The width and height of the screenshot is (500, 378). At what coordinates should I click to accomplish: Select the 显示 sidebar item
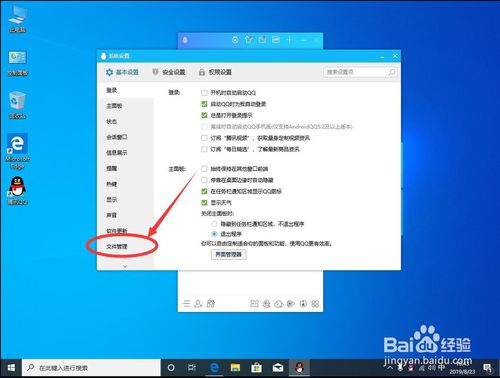pos(125,200)
